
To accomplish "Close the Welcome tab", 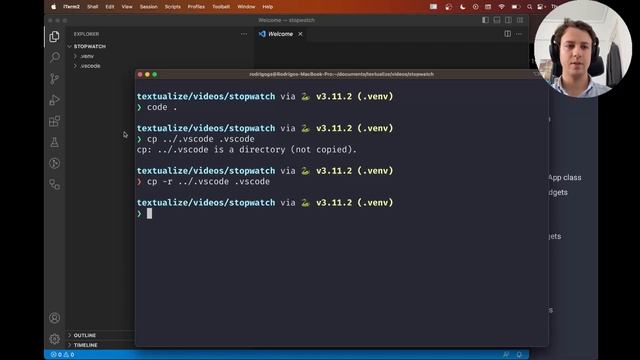I will (300, 34).
